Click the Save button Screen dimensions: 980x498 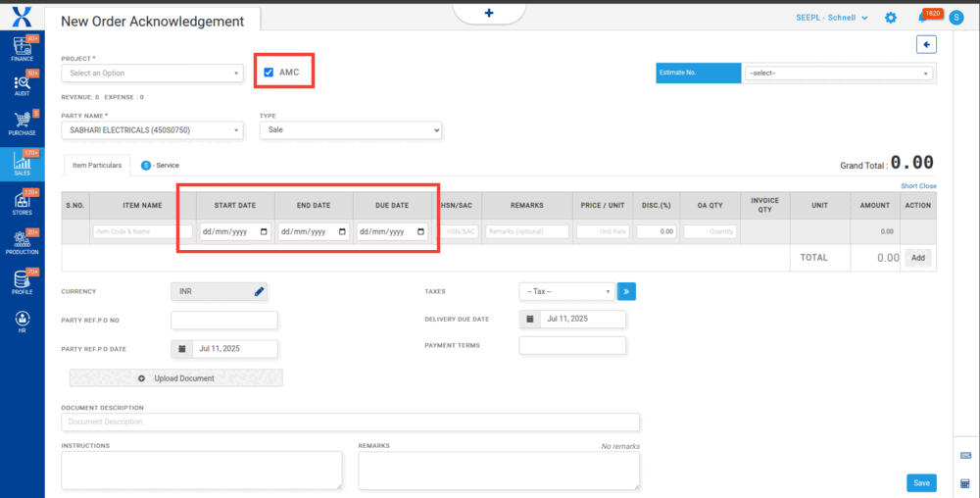(920, 482)
